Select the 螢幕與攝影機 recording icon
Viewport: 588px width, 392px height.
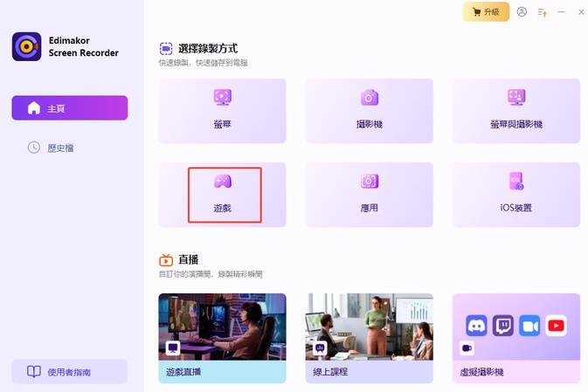[x=516, y=98]
